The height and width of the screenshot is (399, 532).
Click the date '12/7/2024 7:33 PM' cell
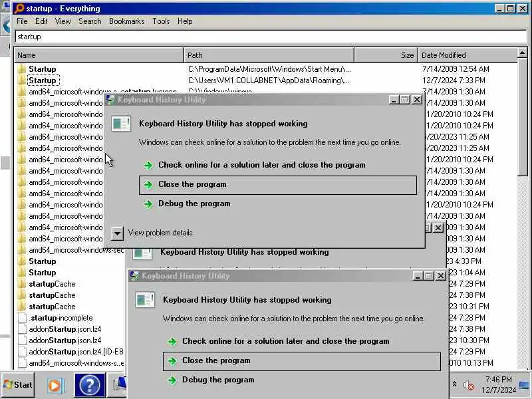[454, 80]
